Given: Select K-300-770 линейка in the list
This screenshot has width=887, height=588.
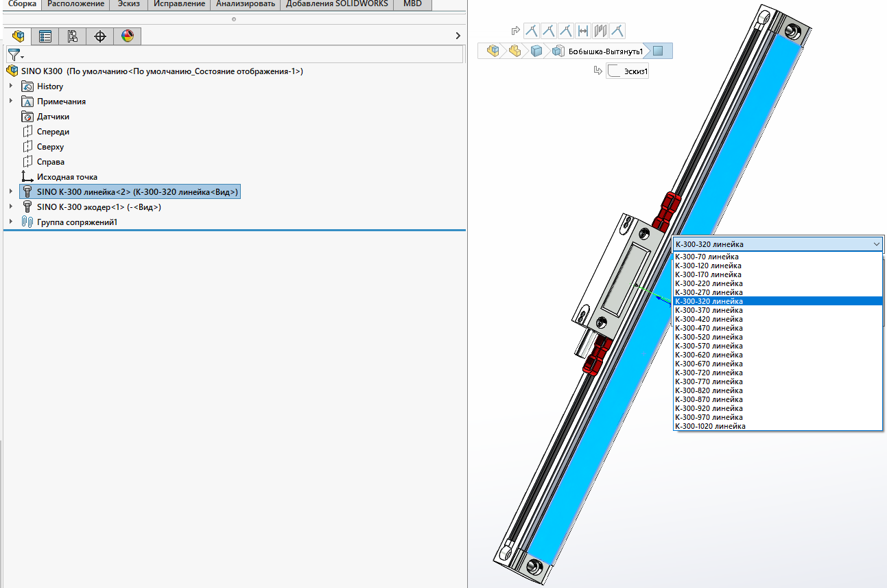Looking at the screenshot, I should tap(778, 381).
